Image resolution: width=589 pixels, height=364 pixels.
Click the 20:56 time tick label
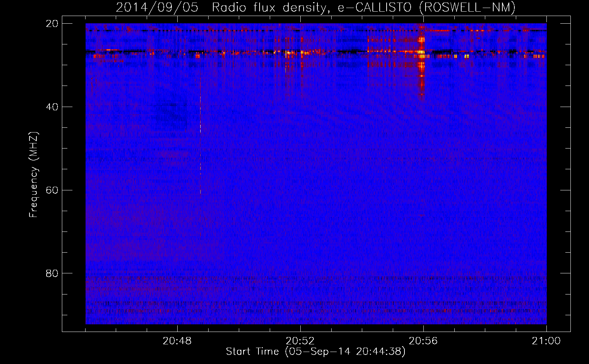point(423,341)
